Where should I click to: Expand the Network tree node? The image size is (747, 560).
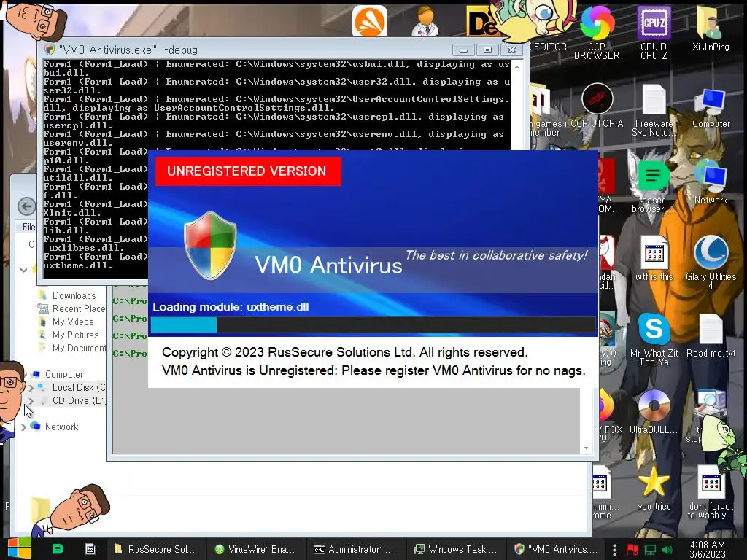point(23,427)
